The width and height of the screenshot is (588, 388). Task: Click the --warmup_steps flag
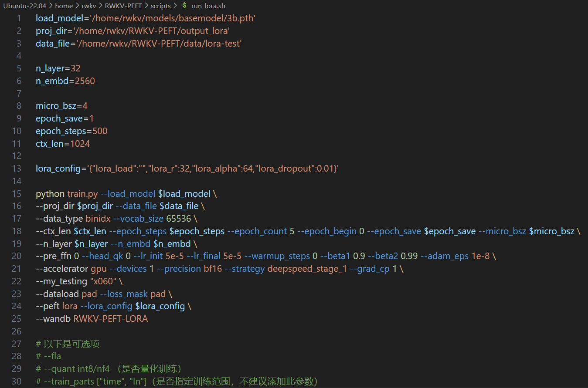pos(277,256)
